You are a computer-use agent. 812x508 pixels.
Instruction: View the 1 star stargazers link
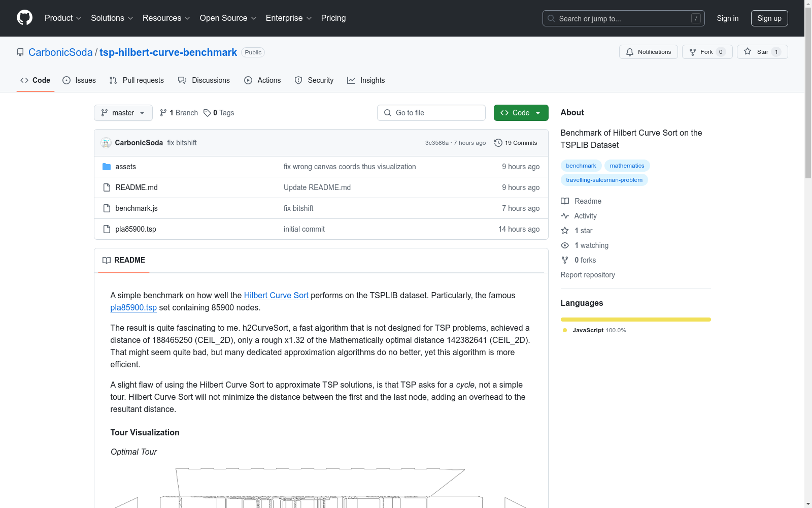tap(577, 231)
